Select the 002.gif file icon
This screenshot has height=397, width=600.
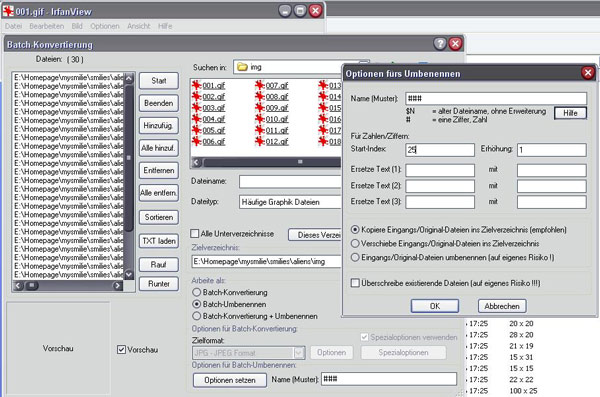click(197, 96)
